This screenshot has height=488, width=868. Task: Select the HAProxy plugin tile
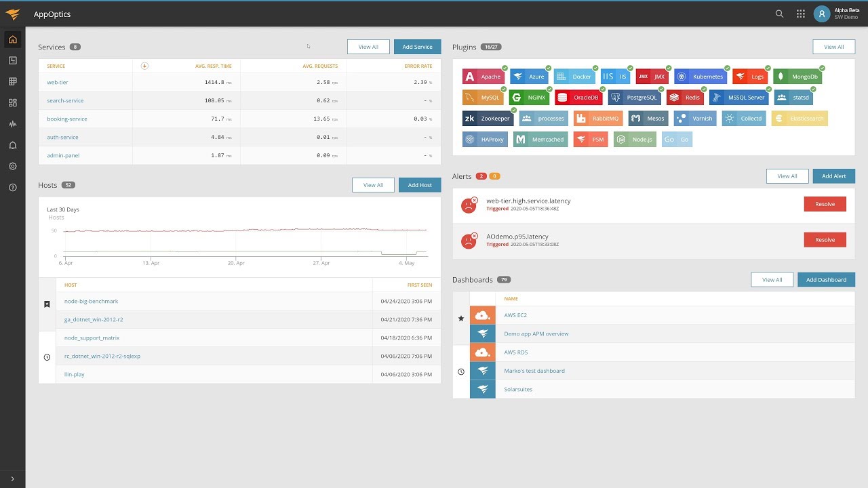(485, 140)
